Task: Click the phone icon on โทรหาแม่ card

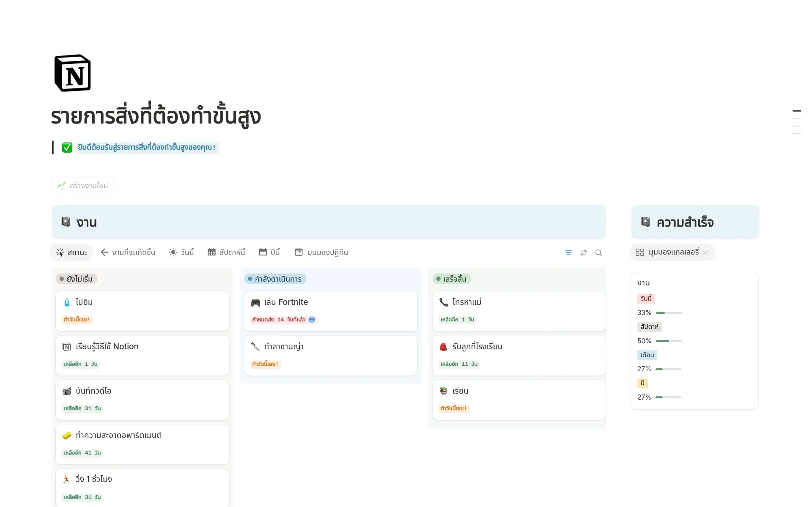Action: coord(444,302)
